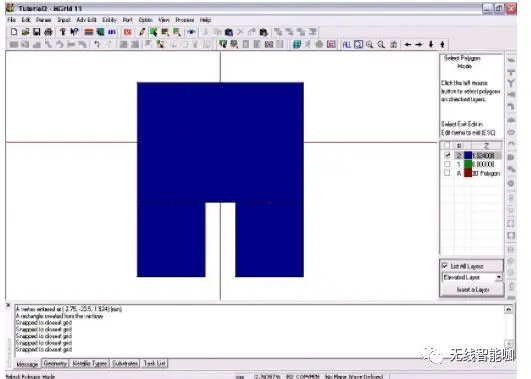Click the bend corner icon in right toolbar
The width and height of the screenshot is (531, 379).
coord(511,107)
